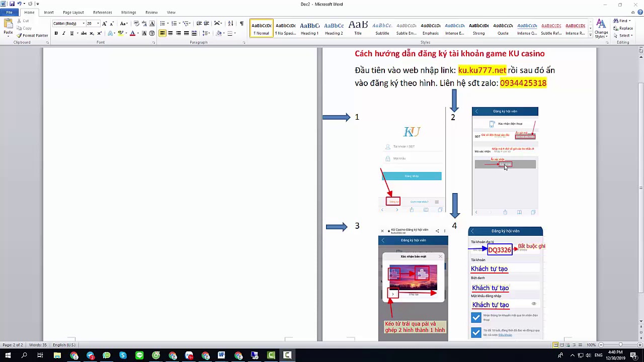
Task: Click the Phonetic Guide icon
Action: [x=144, y=24]
